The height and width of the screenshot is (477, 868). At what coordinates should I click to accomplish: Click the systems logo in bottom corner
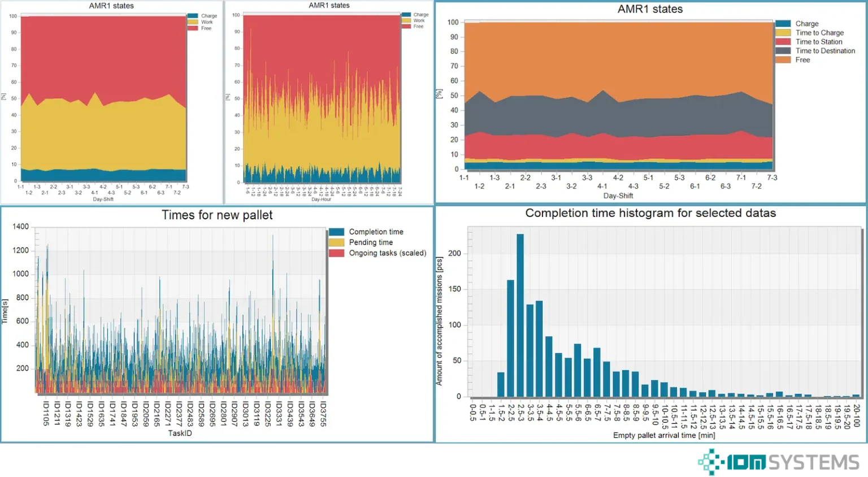tap(779, 462)
